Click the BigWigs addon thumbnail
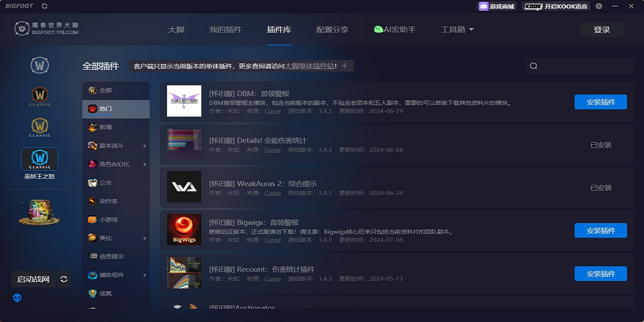The width and height of the screenshot is (644, 322). point(184,230)
